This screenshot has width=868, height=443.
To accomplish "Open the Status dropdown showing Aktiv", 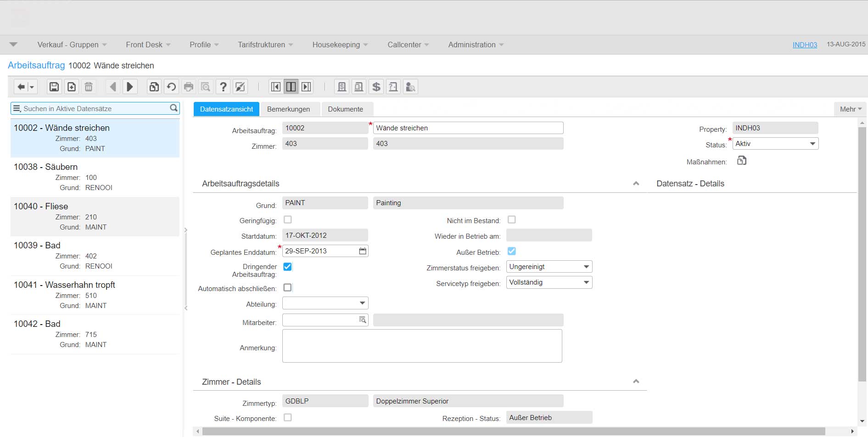I will 775,144.
